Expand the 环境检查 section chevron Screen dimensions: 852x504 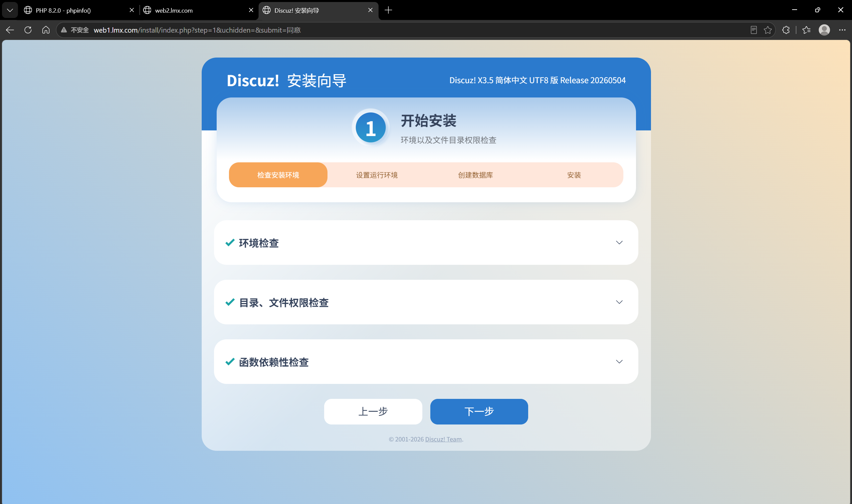pyautogui.click(x=619, y=243)
